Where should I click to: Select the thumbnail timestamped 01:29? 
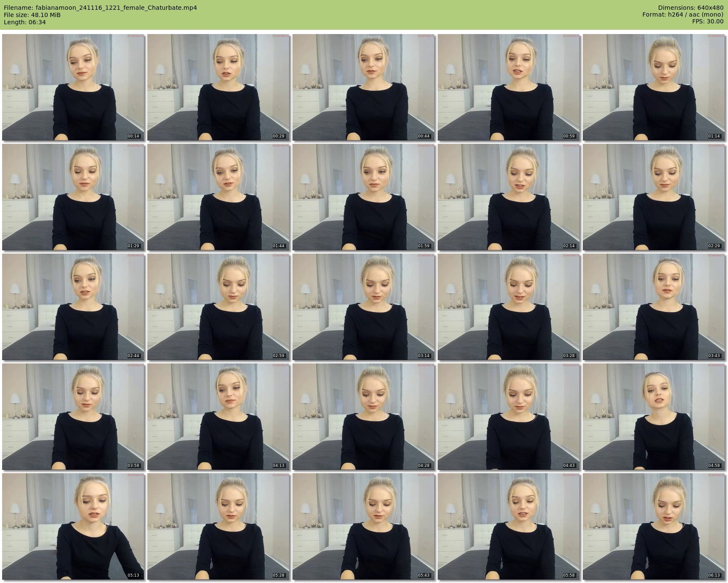pos(73,197)
